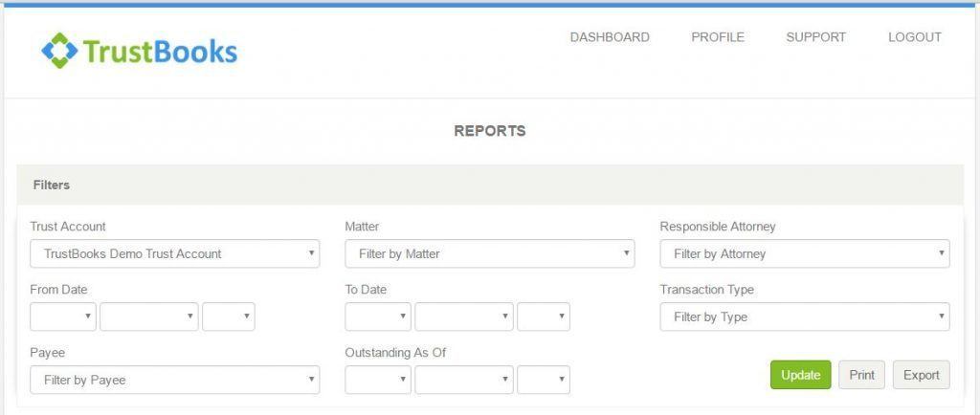
Task: Open the Filter by Matter dropdown
Action: point(489,254)
